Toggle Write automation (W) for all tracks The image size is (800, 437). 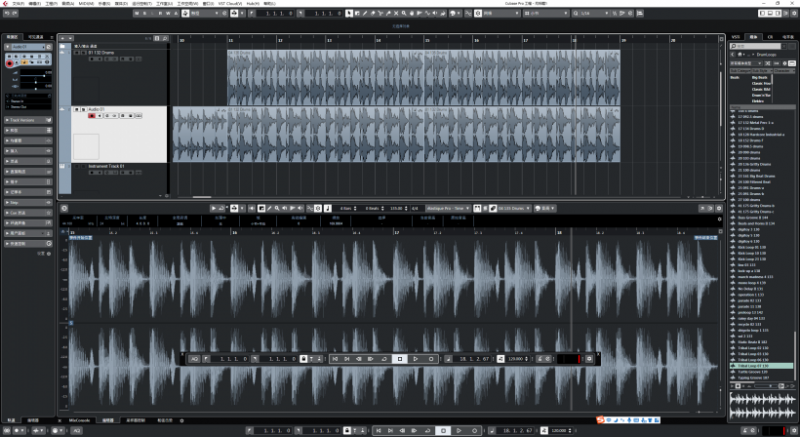(168, 13)
